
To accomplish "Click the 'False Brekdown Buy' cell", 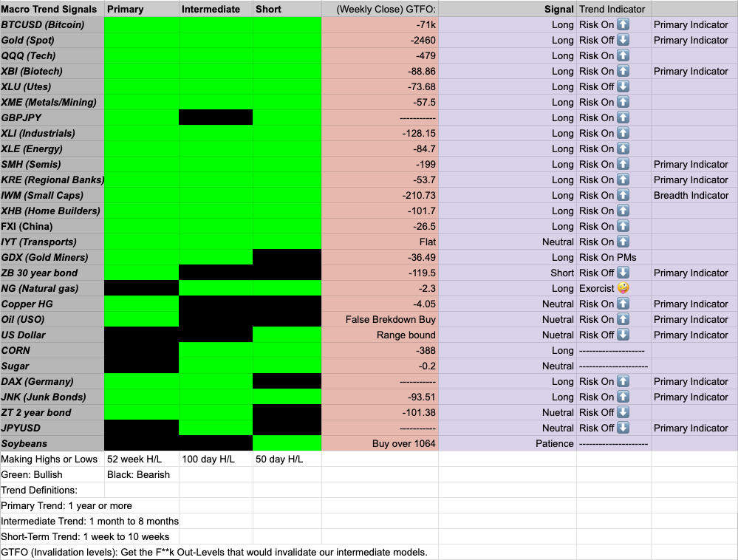I will click(x=380, y=320).
